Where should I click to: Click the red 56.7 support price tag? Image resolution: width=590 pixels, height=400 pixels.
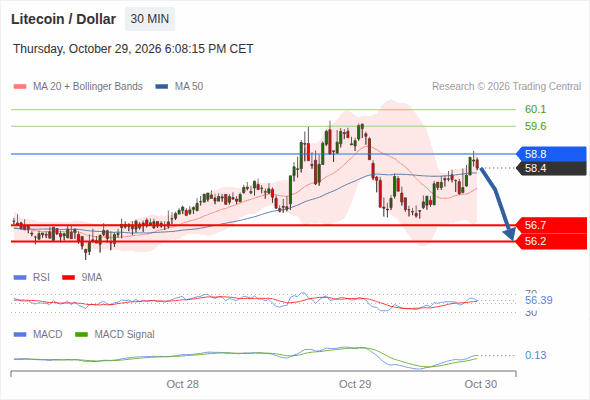[x=551, y=225]
